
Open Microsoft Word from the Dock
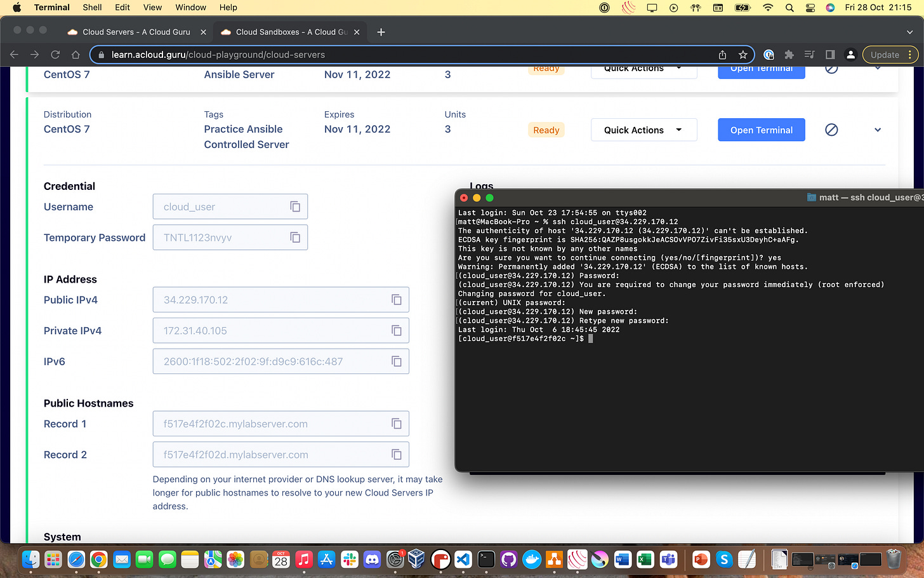coord(623,559)
